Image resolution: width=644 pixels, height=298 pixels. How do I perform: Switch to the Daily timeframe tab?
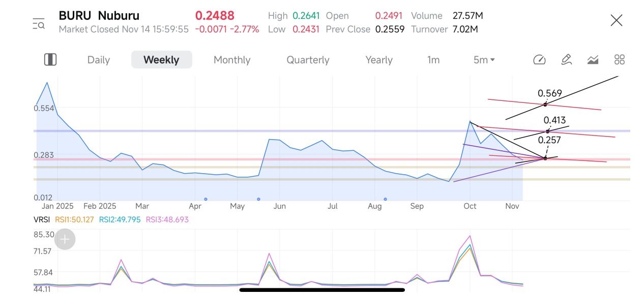[x=98, y=60]
